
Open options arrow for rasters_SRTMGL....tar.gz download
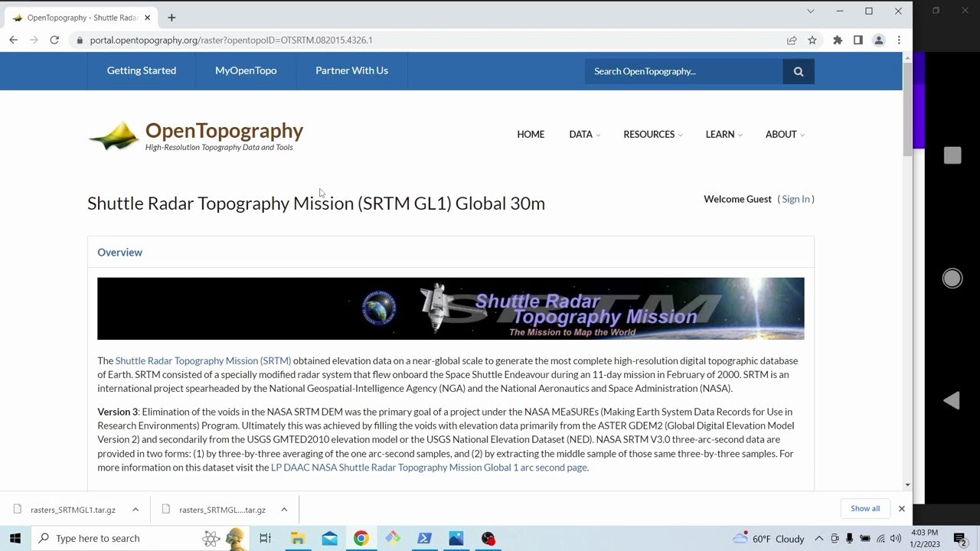pos(284,510)
